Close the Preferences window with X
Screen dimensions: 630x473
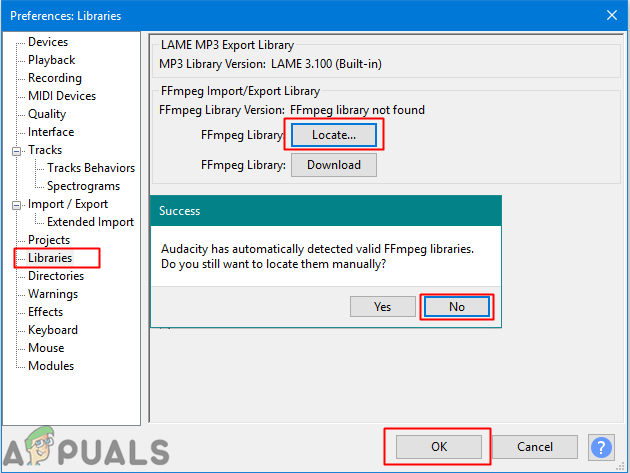pyautogui.click(x=612, y=15)
